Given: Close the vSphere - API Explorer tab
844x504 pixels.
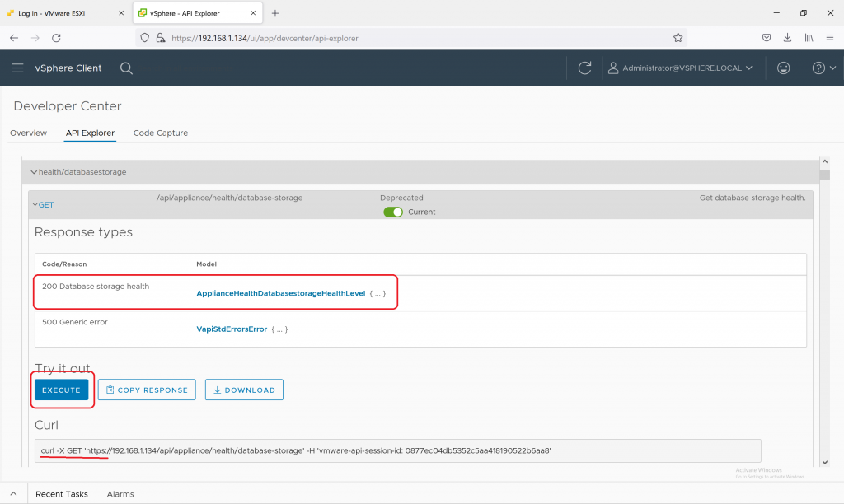Looking at the screenshot, I should tap(253, 13).
